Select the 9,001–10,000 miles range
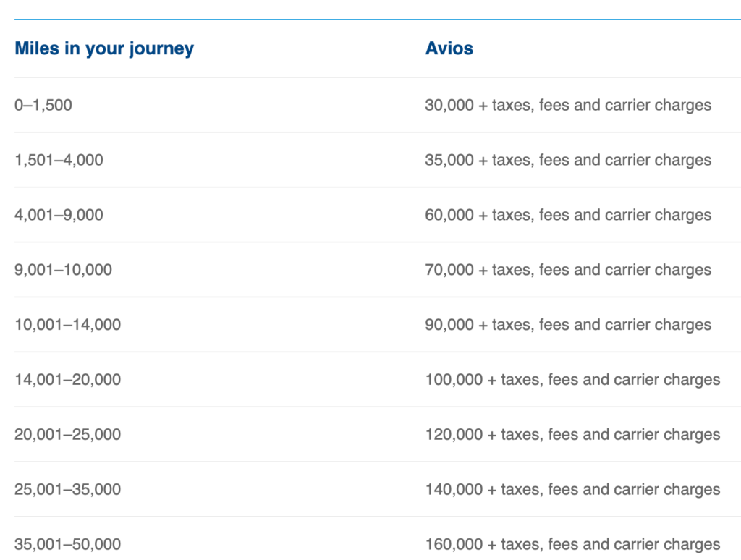The width and height of the screenshot is (741, 560). pos(64,269)
